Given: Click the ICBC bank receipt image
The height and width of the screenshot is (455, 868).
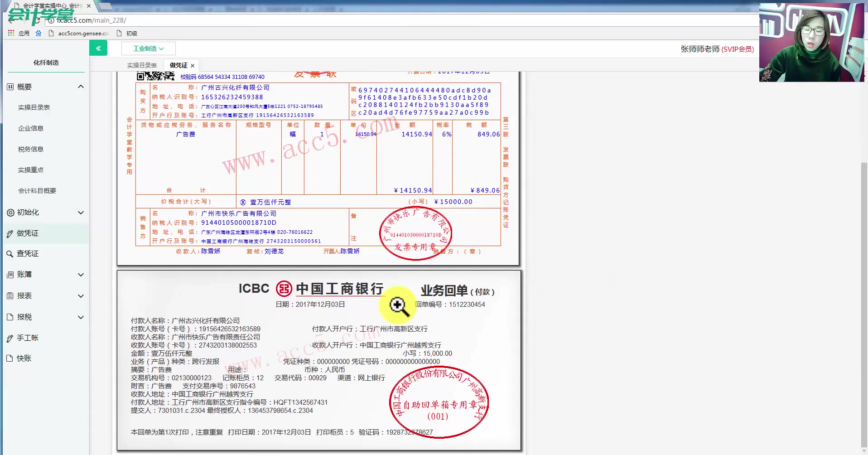Looking at the screenshot, I should (319, 360).
